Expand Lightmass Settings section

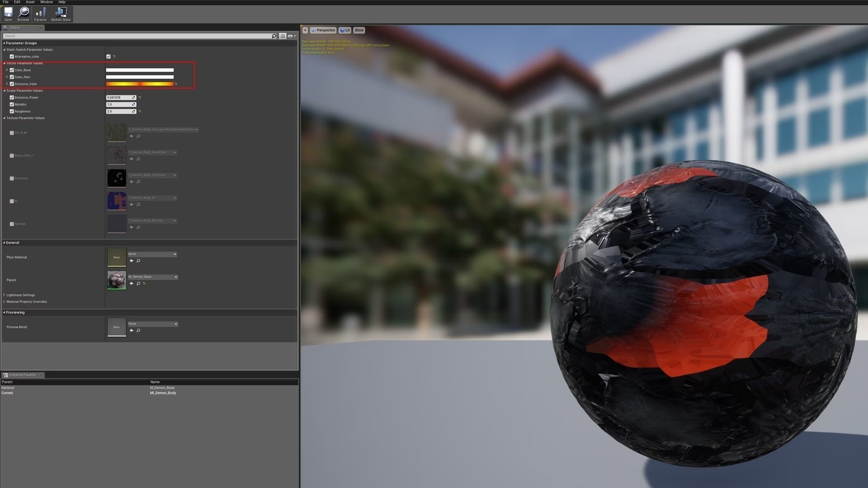[5, 295]
